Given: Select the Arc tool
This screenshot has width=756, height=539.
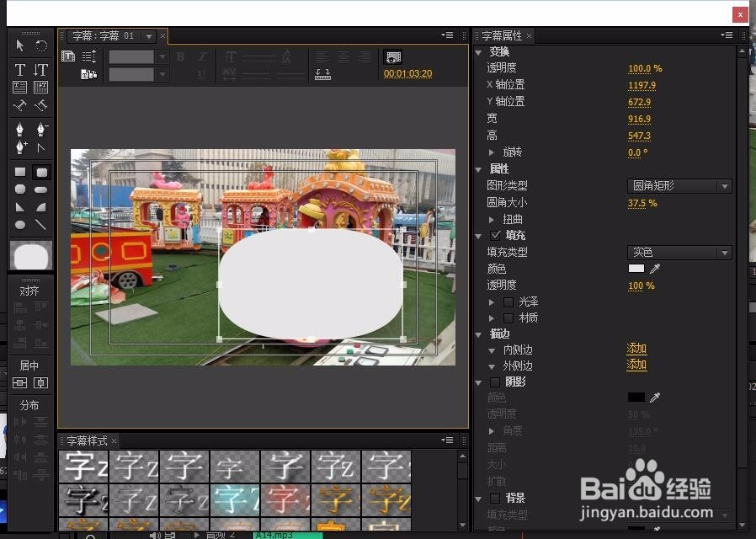Looking at the screenshot, I should tap(41, 207).
